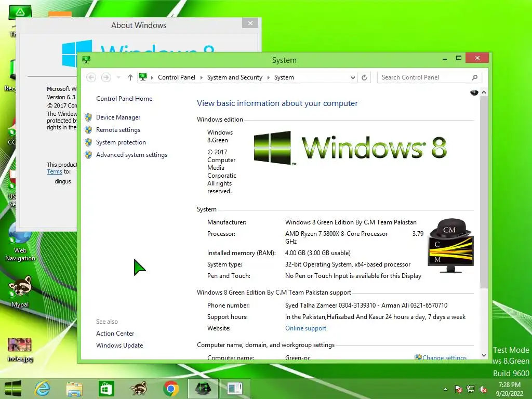Go to Control Panel Home
The height and width of the screenshot is (399, 532).
coord(124,99)
